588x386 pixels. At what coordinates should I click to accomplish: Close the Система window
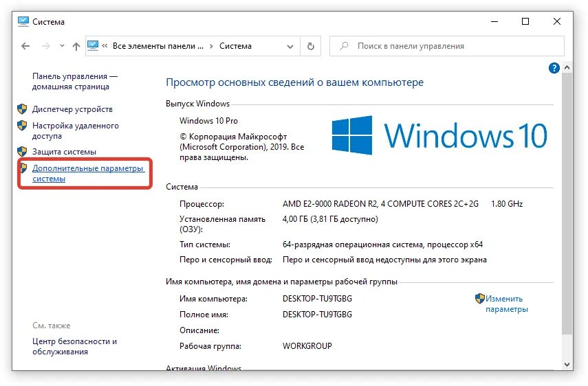(x=557, y=22)
